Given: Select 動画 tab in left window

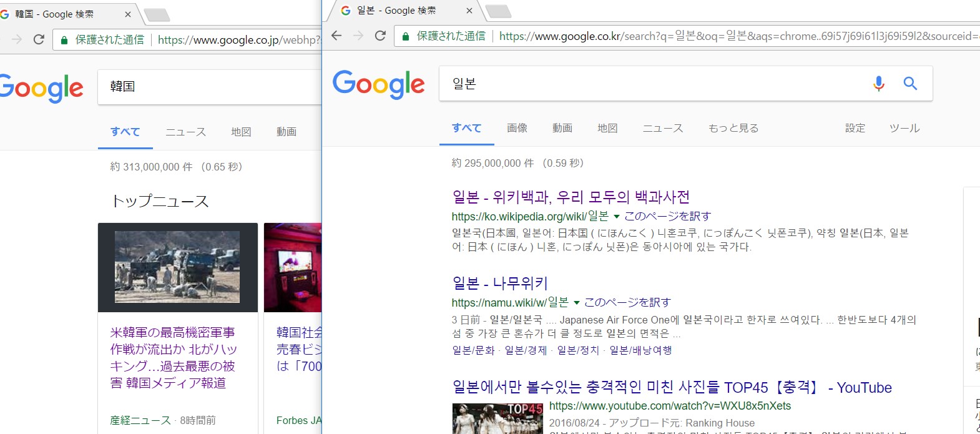Looking at the screenshot, I should pos(287,132).
